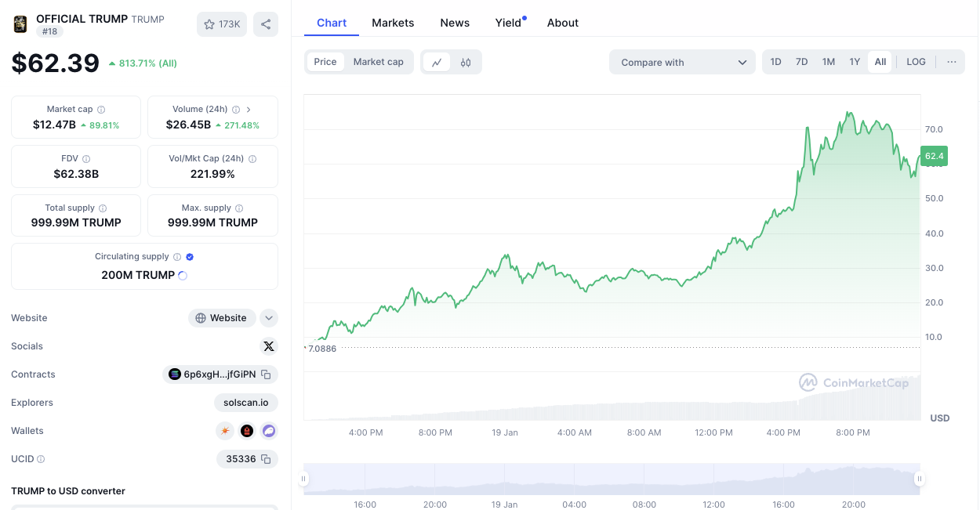Copy the UCID 35336 value
This screenshot has width=980, height=510.
tap(266, 459)
